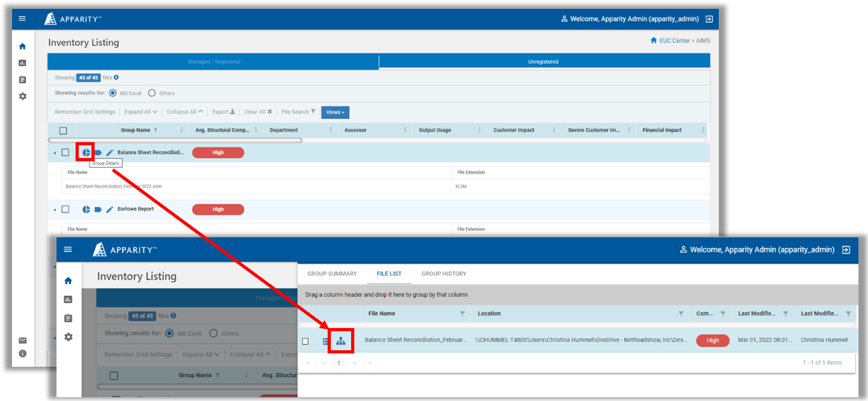Tick the checkbox for the file row

305,341
